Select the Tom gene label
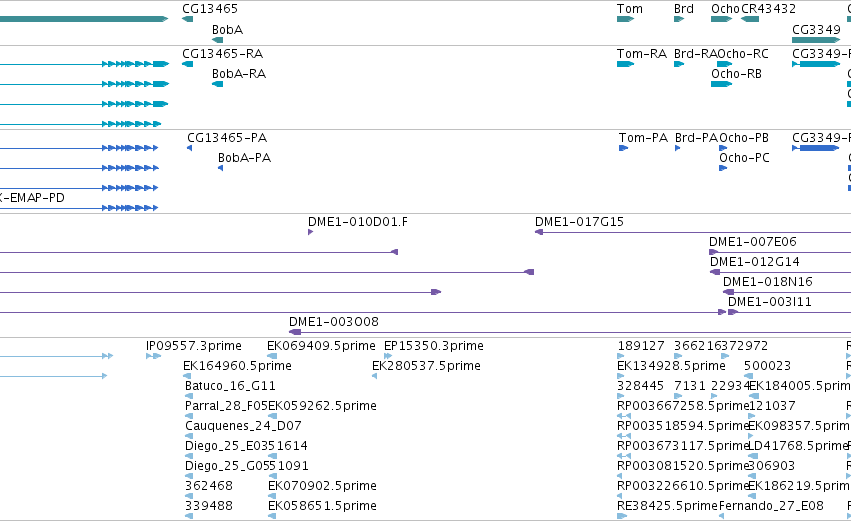Viewport: 851px width, 521px height. 630,9
